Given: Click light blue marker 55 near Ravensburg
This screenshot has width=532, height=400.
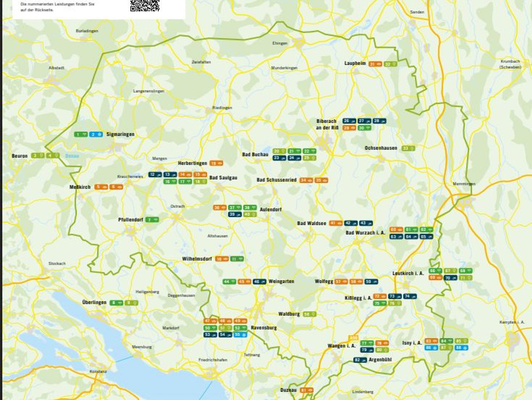Looking at the screenshot, I should pos(240,335).
